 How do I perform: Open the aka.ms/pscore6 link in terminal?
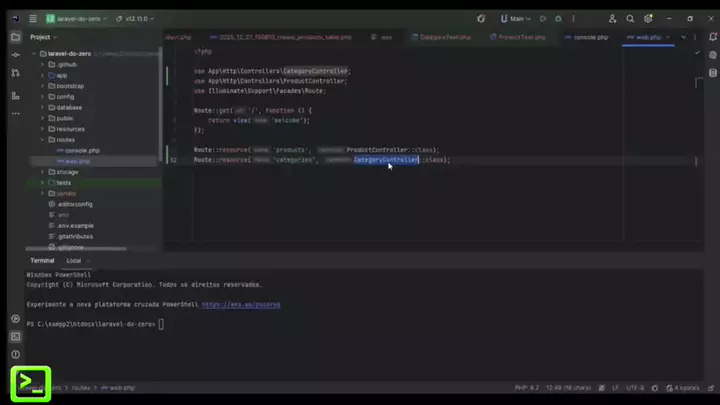click(240, 304)
